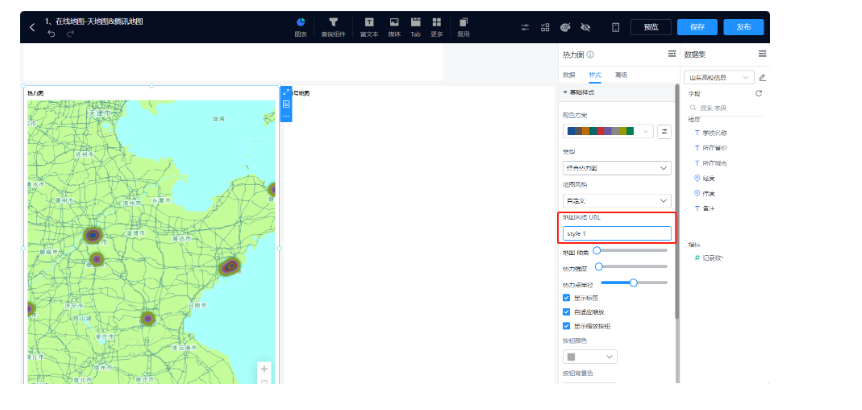
Task: Zoom in with the map plus button
Action: (264, 369)
